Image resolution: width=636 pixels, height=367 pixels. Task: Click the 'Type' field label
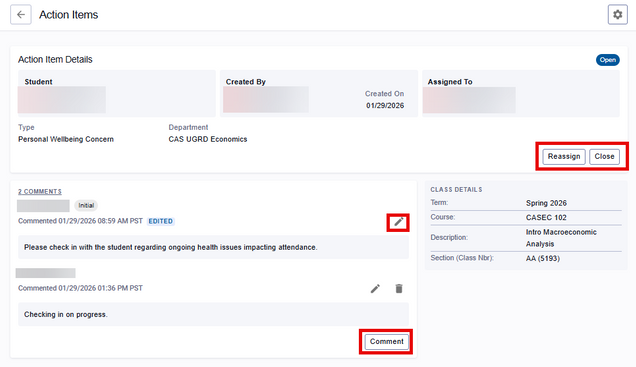[x=26, y=127]
